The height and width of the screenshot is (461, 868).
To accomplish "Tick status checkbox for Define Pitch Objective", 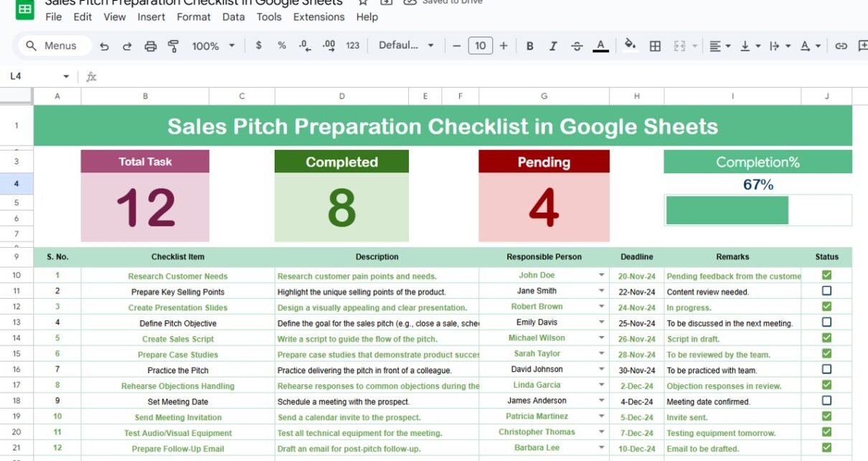I will click(x=826, y=322).
